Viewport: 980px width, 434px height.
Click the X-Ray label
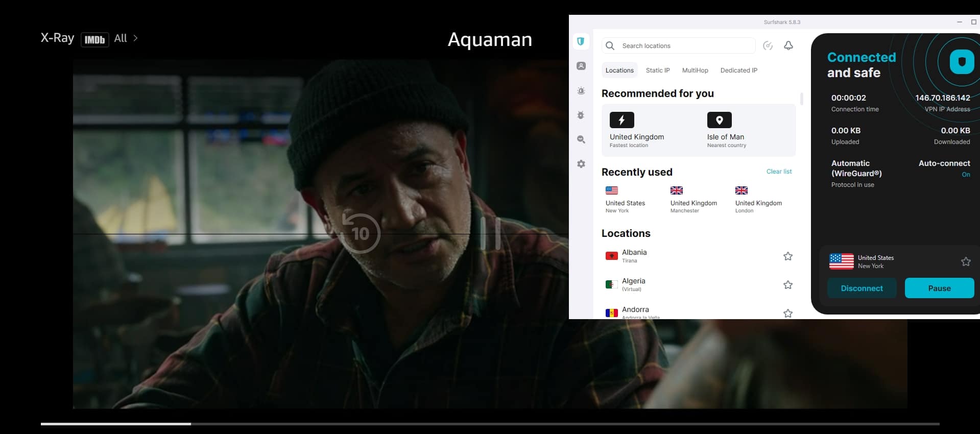57,38
